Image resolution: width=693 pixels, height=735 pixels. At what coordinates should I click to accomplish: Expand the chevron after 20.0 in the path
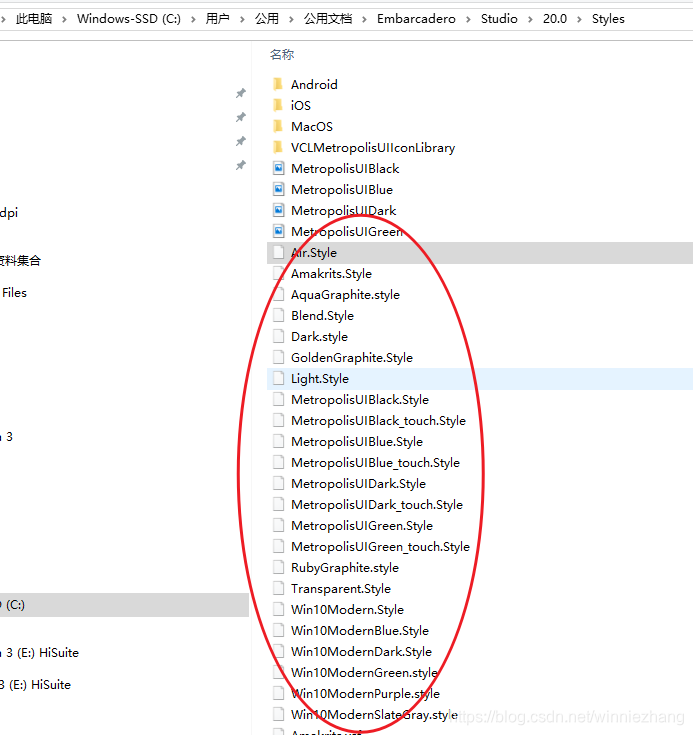tap(579, 19)
